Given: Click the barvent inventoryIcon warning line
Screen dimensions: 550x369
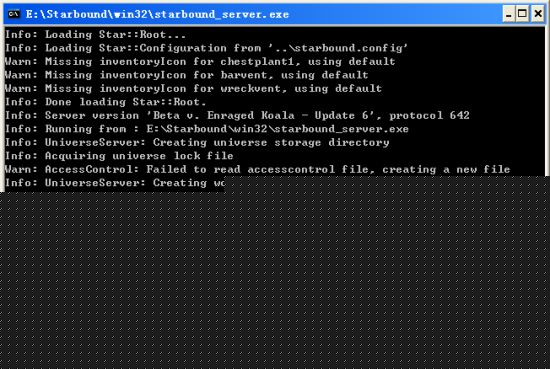Looking at the screenshot, I should click(x=187, y=75).
